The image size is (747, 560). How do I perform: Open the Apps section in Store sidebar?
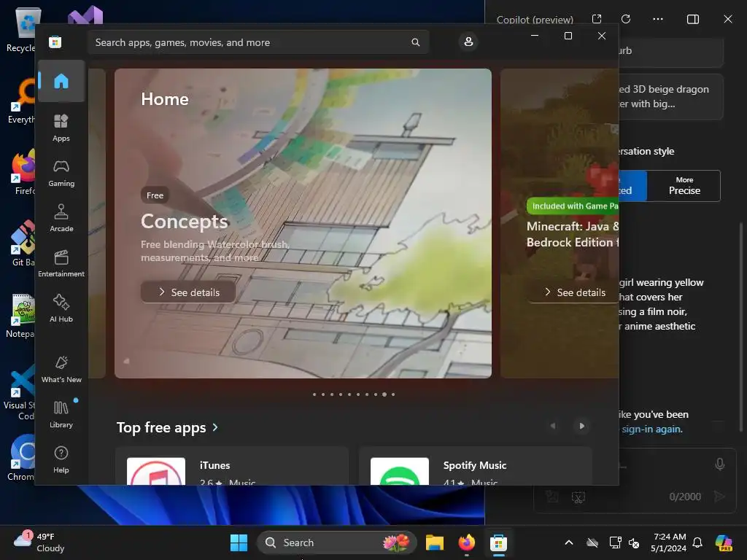coord(61,128)
